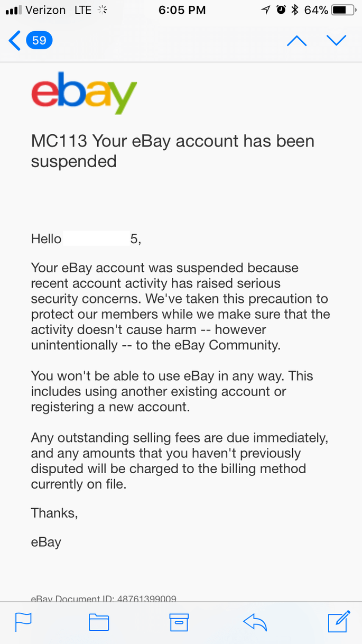Go to the next message with down arrow
Viewport: 362px width, 644px height.
click(x=336, y=41)
